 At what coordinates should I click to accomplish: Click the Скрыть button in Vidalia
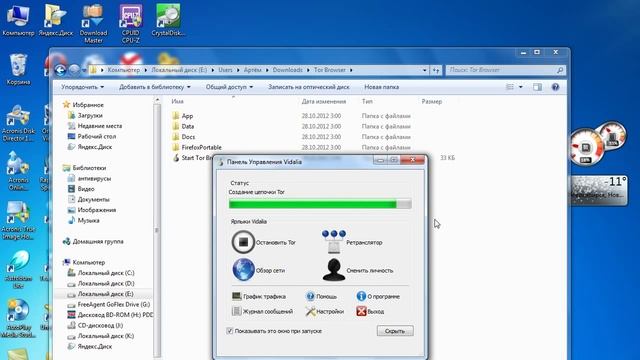click(395, 331)
